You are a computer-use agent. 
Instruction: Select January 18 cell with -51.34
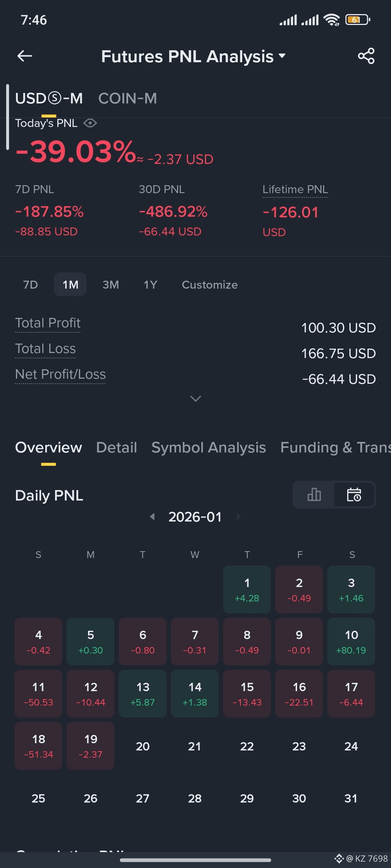(x=38, y=746)
